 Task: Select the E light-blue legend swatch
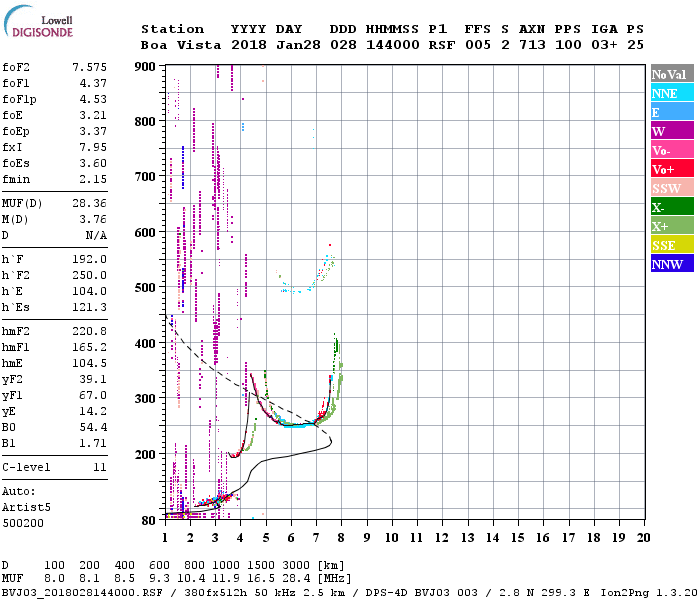tap(672, 112)
